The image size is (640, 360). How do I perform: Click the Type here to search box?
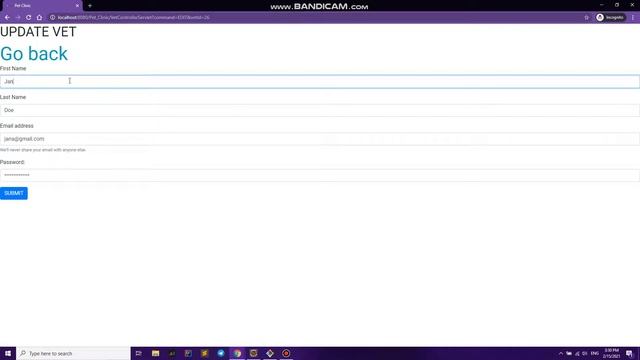(73, 353)
